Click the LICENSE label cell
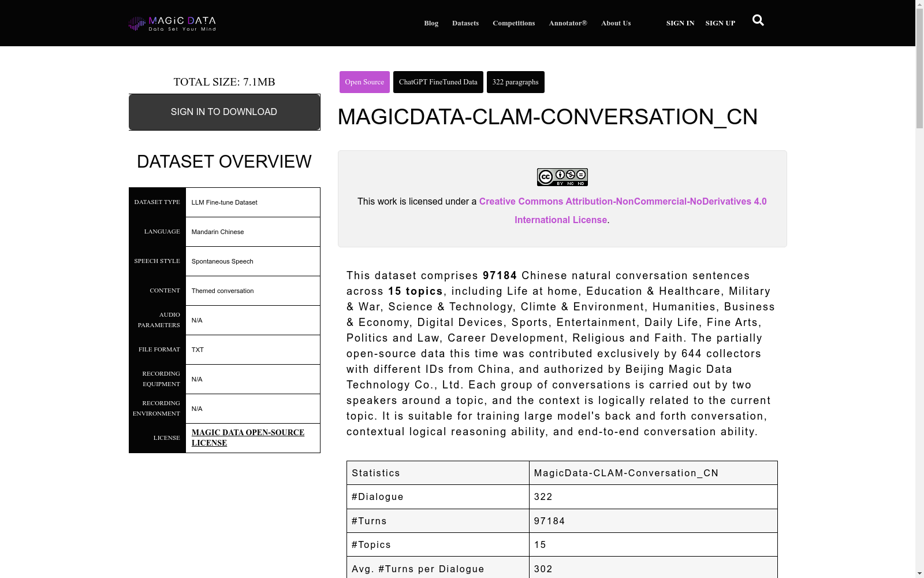This screenshot has height=578, width=924. tap(157, 438)
